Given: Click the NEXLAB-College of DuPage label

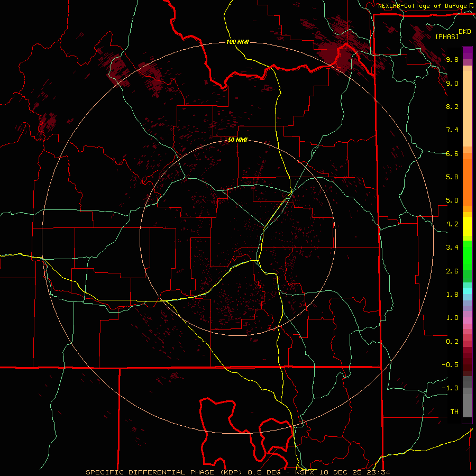Looking at the screenshot, I should [423, 6].
